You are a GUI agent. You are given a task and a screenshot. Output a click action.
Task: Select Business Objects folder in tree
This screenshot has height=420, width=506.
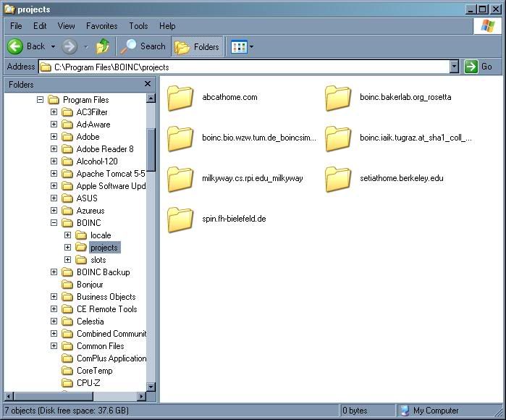(106, 297)
